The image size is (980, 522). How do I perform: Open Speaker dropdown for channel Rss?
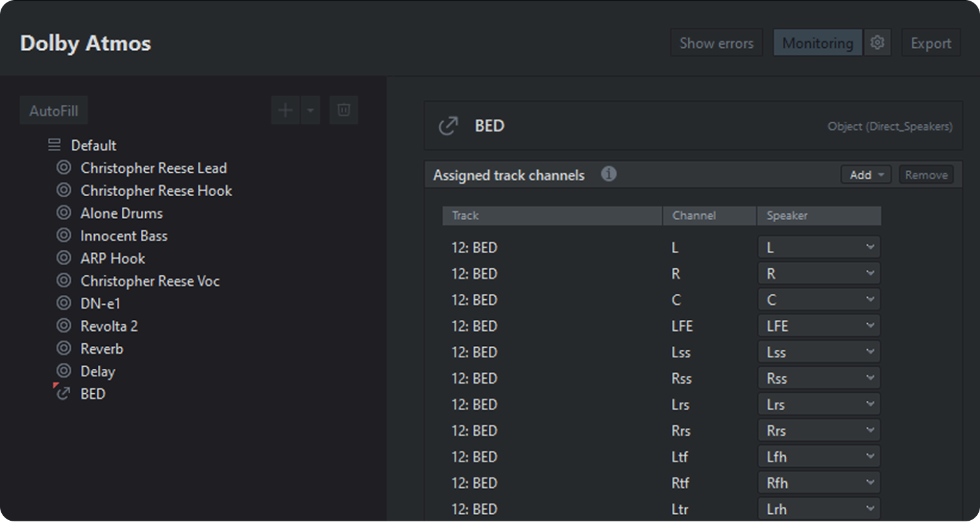point(819,378)
